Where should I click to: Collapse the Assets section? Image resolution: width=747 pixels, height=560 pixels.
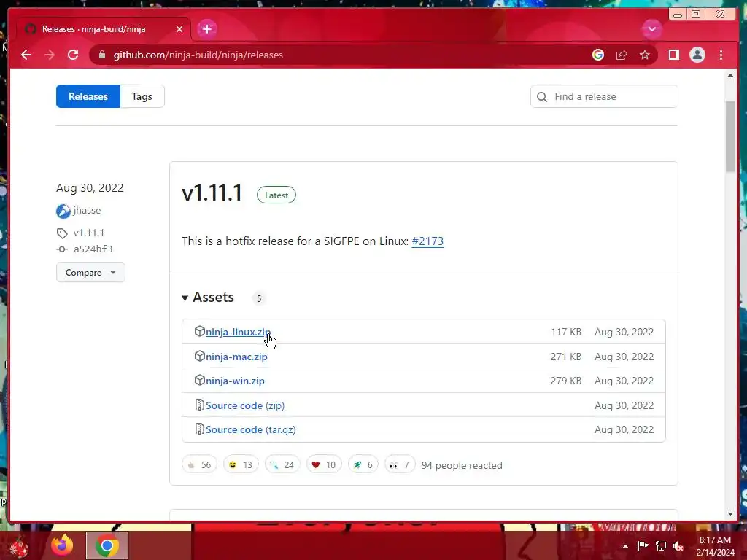208,297
